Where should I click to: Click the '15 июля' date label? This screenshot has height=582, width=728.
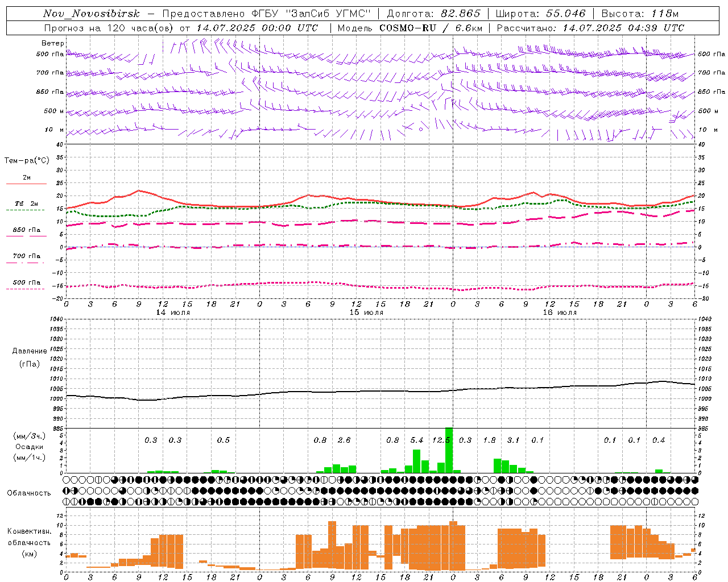tap(366, 312)
